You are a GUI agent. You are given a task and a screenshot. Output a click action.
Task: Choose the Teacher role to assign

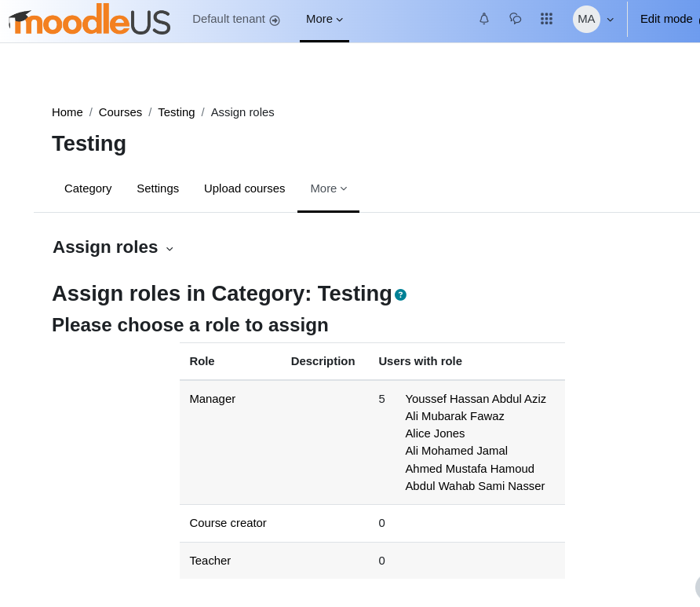pyautogui.click(x=210, y=561)
